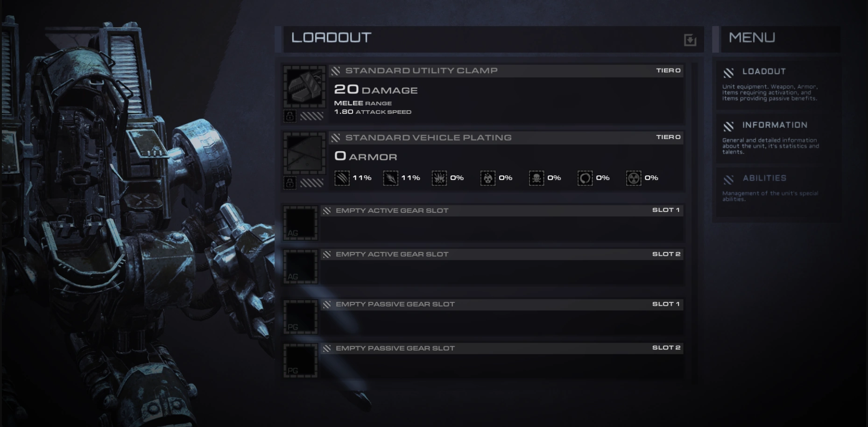Click the Standard Utility Clamp weapon icon
The height and width of the screenshot is (427, 868).
click(305, 87)
